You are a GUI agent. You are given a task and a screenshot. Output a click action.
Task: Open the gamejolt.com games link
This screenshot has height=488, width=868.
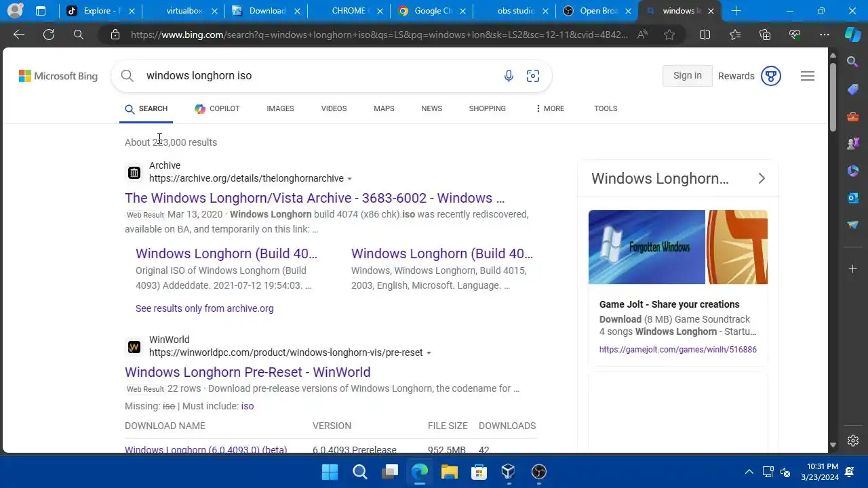678,350
